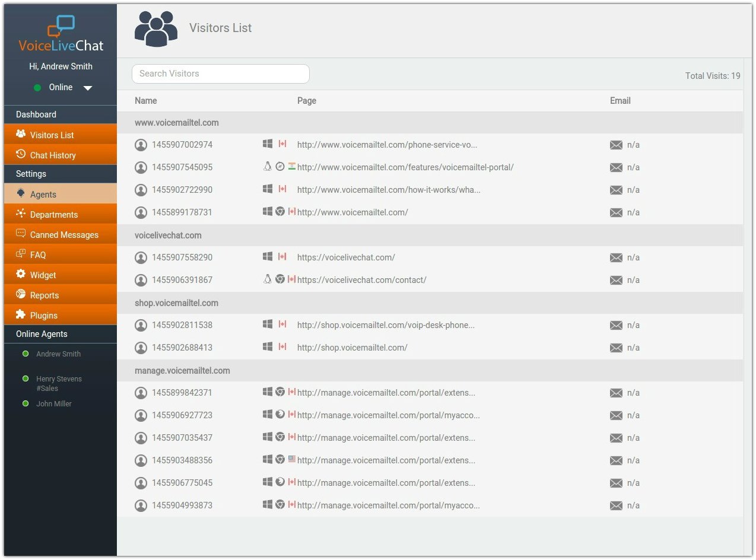Click the manage.voicemailtel.com group header

(x=430, y=371)
